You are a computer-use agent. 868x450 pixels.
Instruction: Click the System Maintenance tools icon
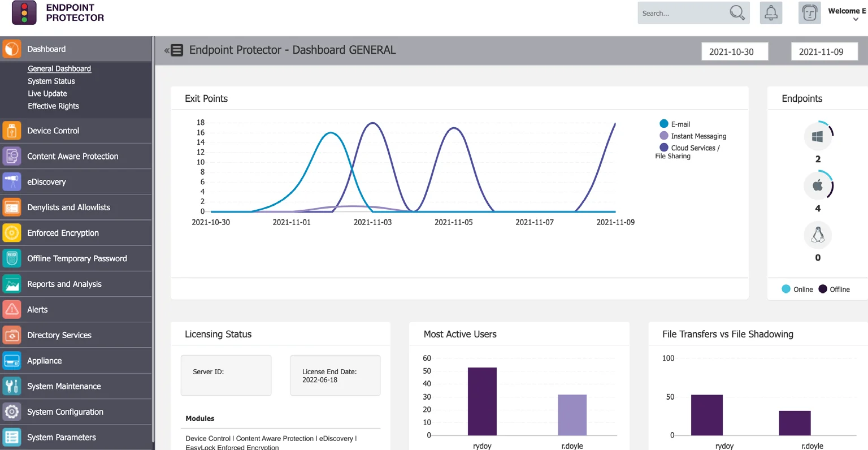point(12,386)
